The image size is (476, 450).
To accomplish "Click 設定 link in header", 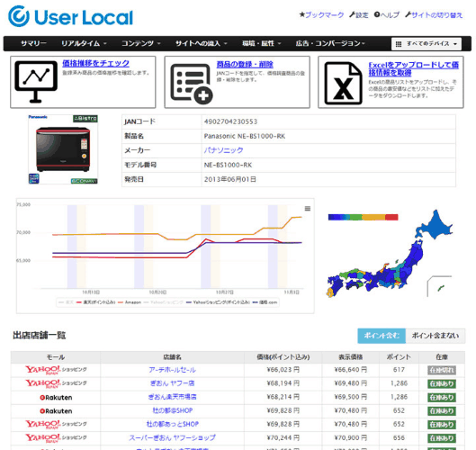I will [362, 15].
